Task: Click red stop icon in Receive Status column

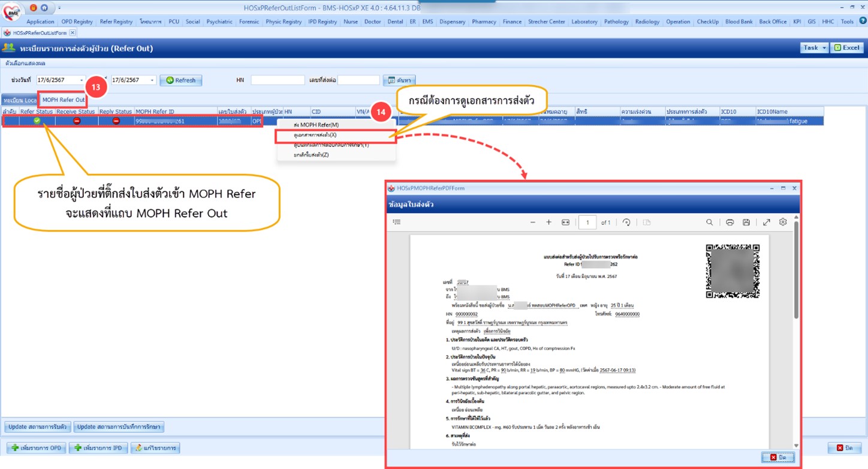Action: point(76,121)
